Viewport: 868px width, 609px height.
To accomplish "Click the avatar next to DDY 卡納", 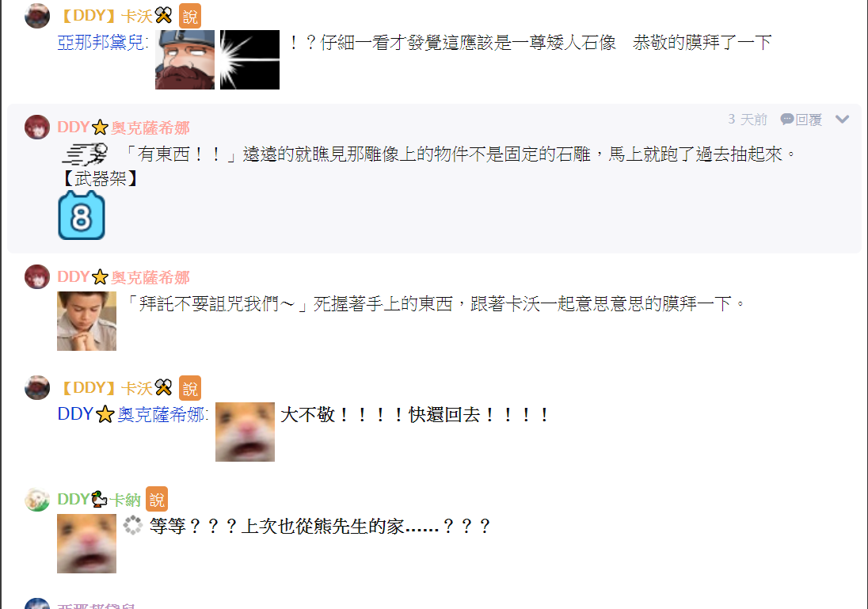I will click(37, 500).
